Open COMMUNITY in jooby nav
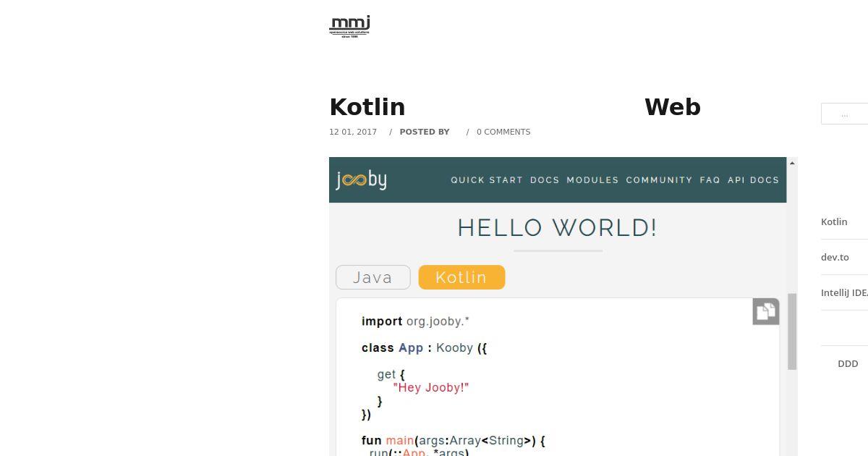The image size is (868, 456). coord(659,180)
